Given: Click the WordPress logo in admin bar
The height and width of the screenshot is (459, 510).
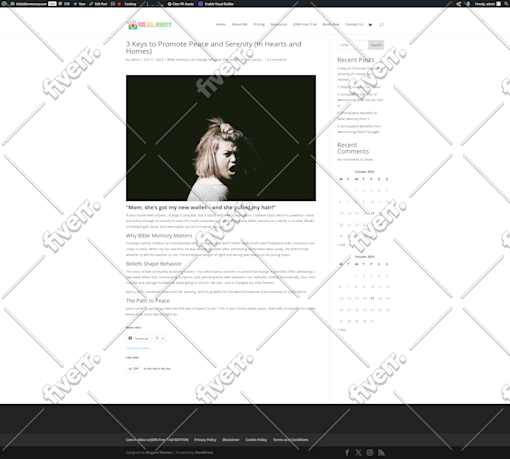Looking at the screenshot, I should pyautogui.click(x=4, y=4).
